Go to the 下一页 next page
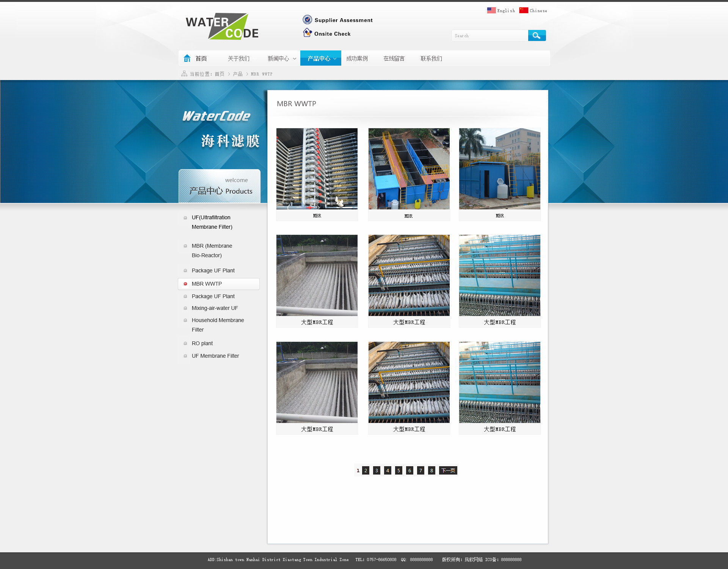The width and height of the screenshot is (728, 569). click(448, 470)
